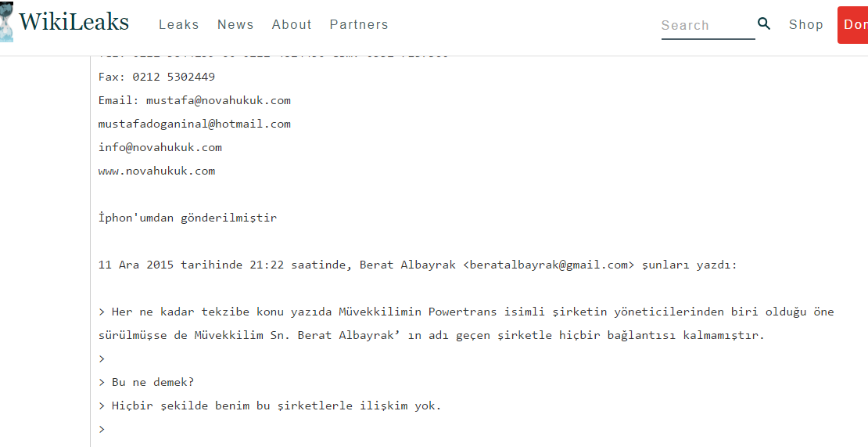
Task: Open the www.novahukuk.com web address
Action: (156, 171)
